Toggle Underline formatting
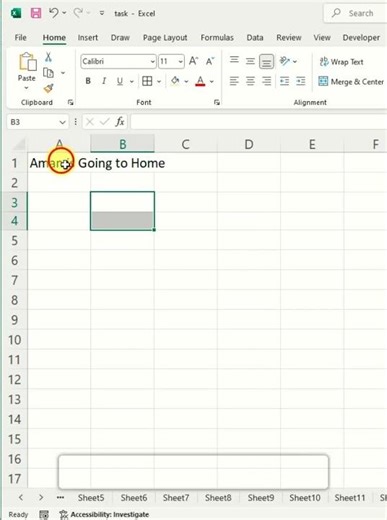The height and width of the screenshot is (520, 387). tap(120, 81)
